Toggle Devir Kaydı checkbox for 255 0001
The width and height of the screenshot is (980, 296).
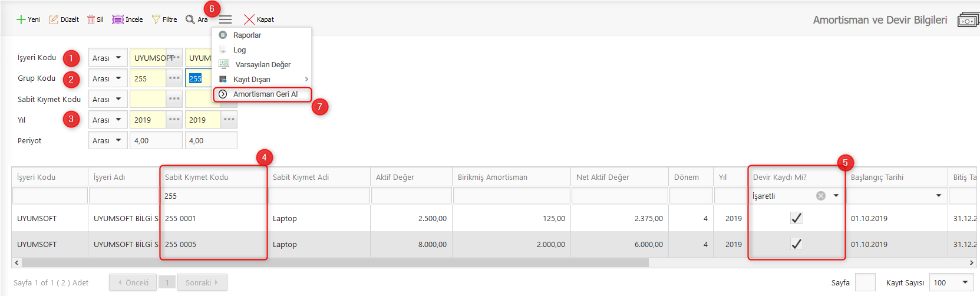(796, 218)
